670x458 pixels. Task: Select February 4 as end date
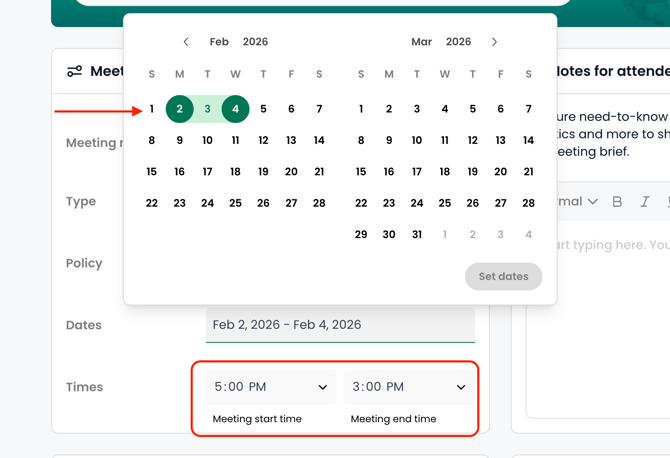(236, 109)
